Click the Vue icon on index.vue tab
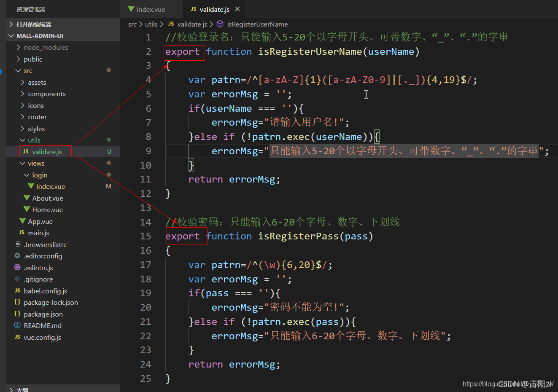Viewport: 558px width, 392px height. coord(131,9)
